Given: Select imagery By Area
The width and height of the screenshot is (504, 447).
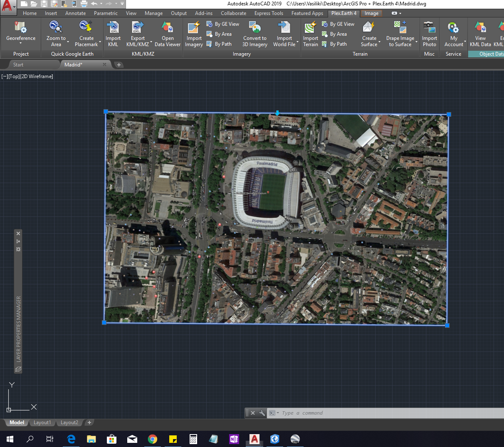Looking at the screenshot, I should tap(219, 34).
